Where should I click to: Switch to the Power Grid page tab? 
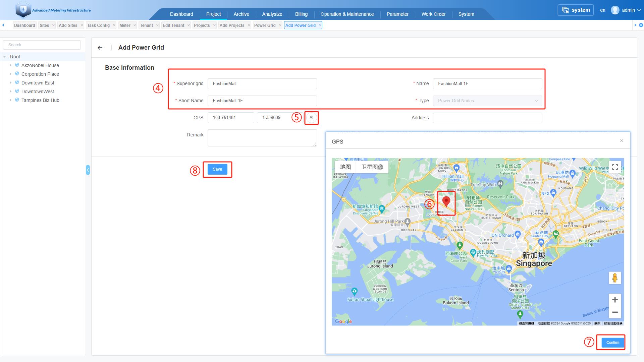pos(265,25)
